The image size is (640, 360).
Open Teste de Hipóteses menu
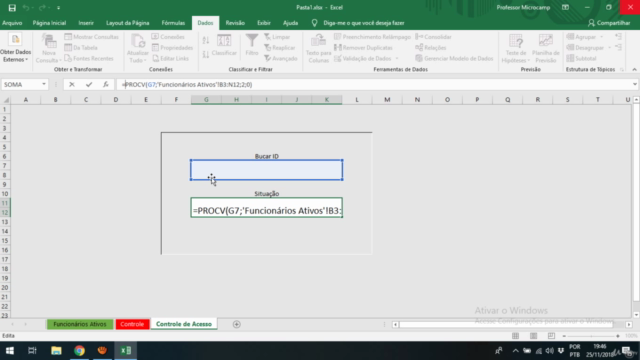point(516,48)
